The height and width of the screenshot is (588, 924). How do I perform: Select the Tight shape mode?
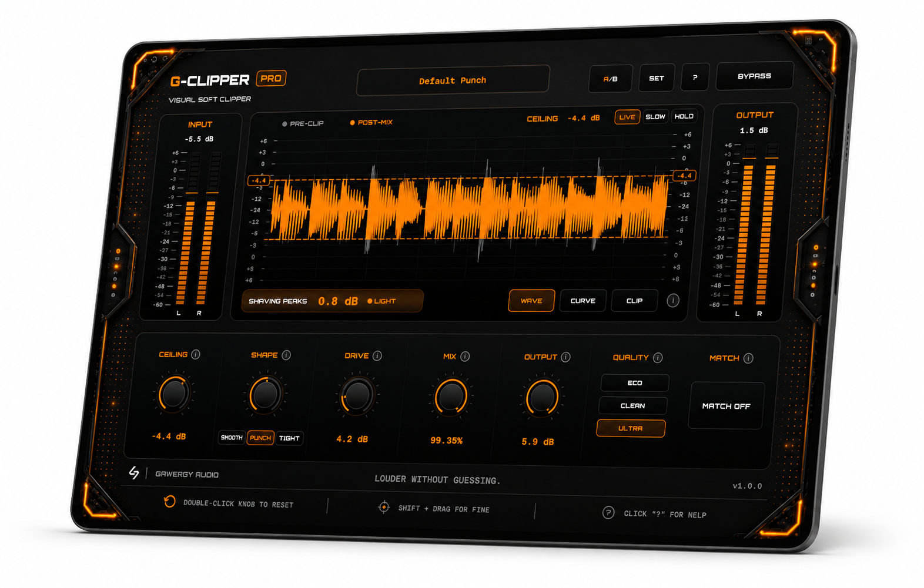point(289,439)
